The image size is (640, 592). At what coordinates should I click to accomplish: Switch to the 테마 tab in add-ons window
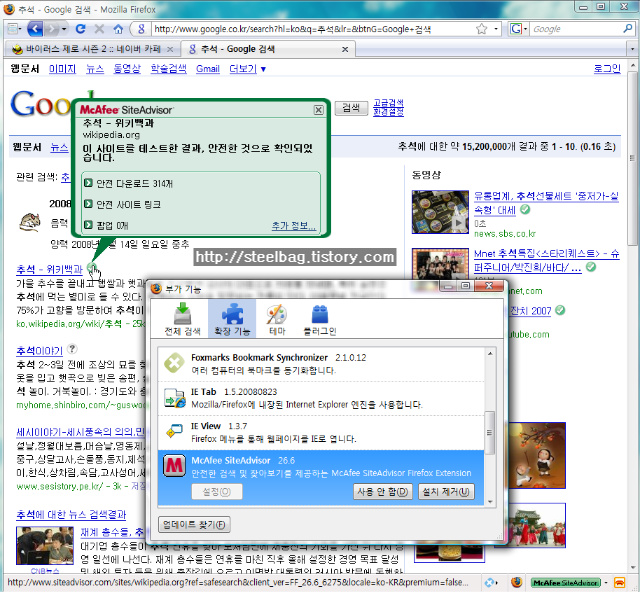point(277,319)
